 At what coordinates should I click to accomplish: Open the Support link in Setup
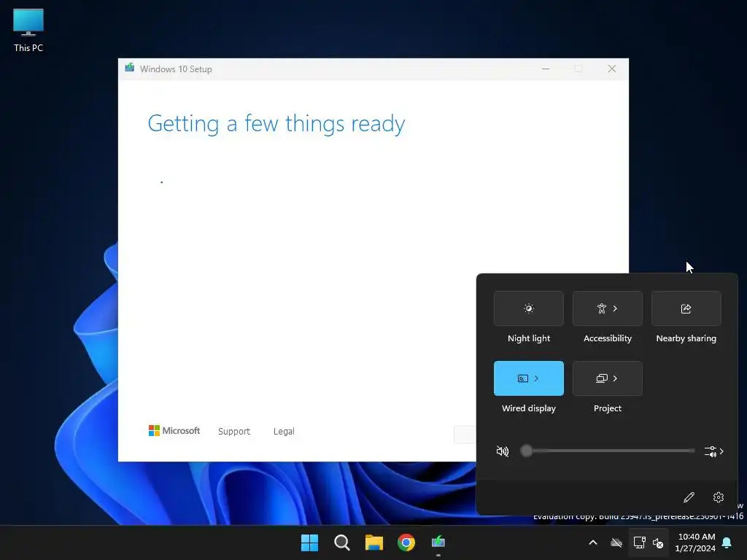(x=234, y=432)
